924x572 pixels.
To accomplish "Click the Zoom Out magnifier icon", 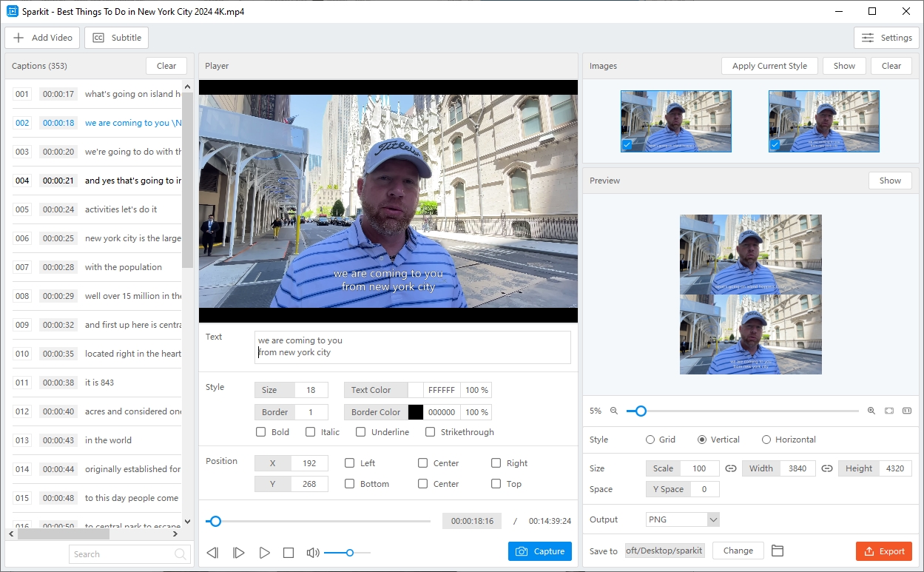I will [x=615, y=411].
